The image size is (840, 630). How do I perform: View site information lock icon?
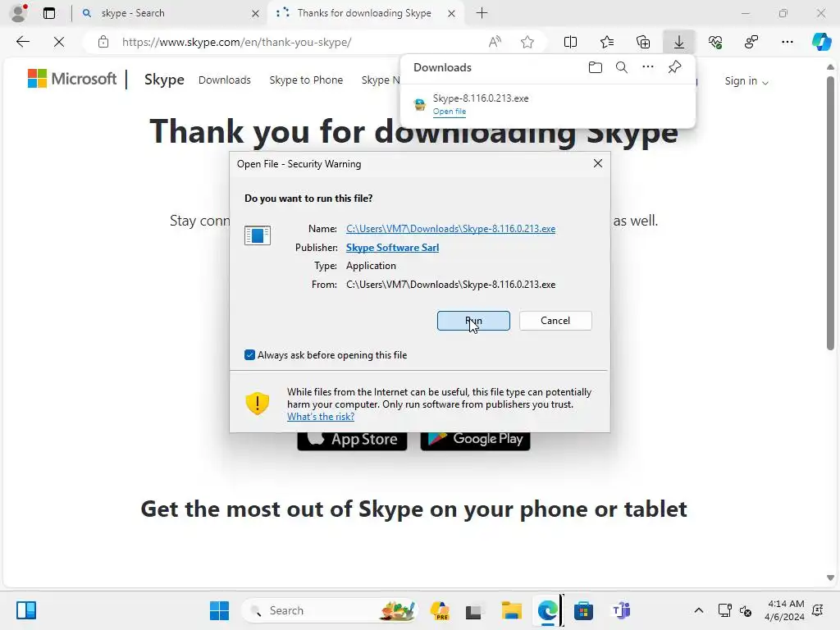tap(103, 42)
